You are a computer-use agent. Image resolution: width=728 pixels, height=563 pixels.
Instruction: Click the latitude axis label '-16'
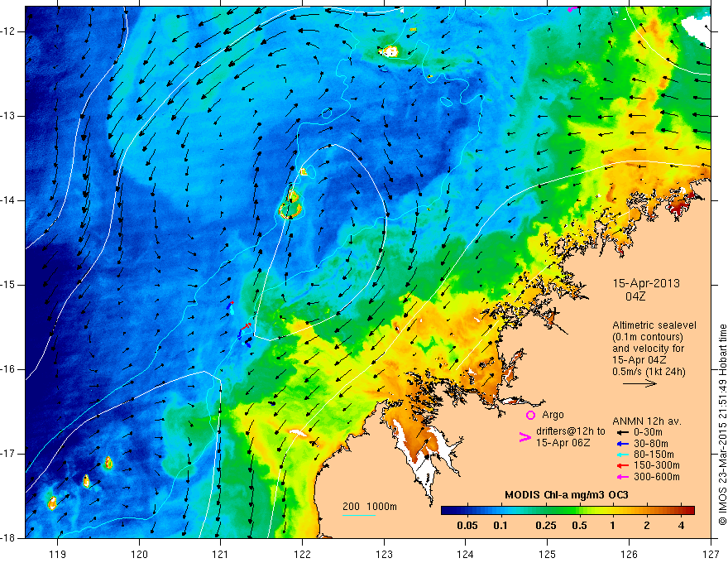coord(8,369)
